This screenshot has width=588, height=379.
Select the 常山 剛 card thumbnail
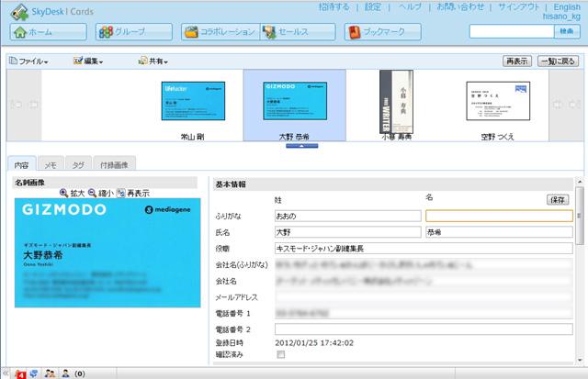tap(193, 101)
